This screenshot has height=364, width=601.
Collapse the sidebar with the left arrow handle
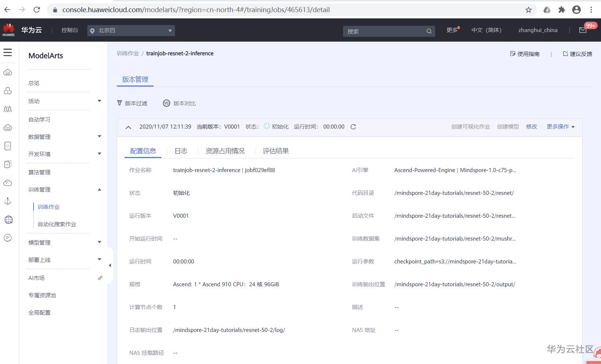110,265
